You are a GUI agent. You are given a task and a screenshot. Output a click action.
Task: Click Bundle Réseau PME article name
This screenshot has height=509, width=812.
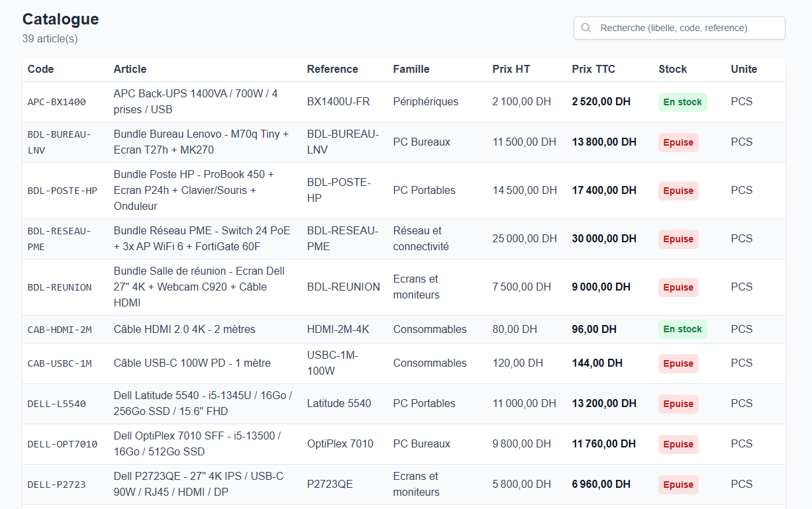202,238
